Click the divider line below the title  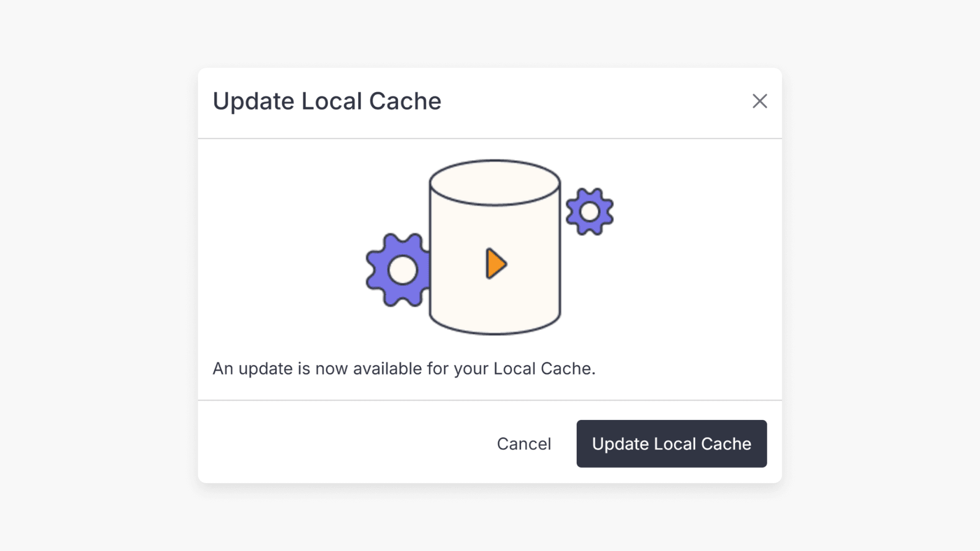[490, 137]
